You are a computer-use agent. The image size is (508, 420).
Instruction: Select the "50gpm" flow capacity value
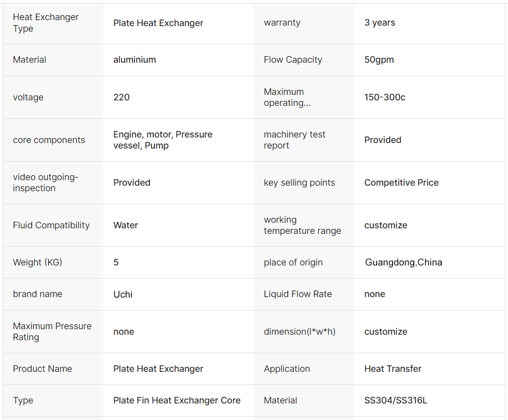tap(379, 60)
